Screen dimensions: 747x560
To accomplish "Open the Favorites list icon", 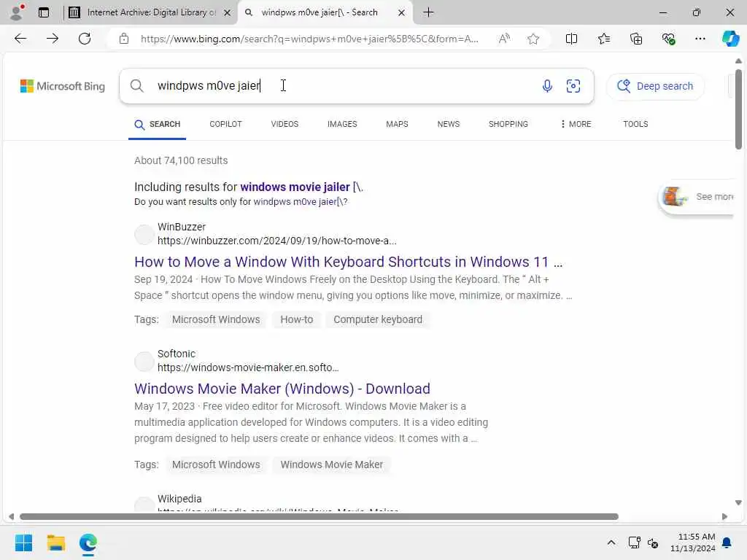I will [x=603, y=39].
